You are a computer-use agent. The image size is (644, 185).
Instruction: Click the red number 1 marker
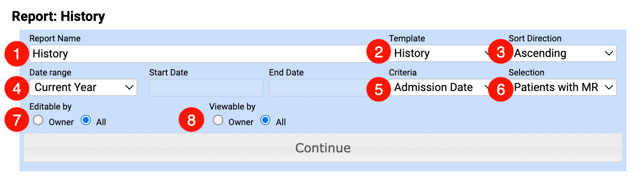17,54
